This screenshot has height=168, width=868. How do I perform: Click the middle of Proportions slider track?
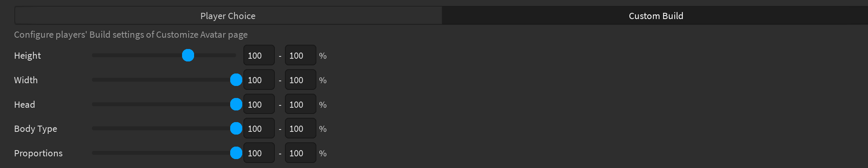tap(164, 153)
